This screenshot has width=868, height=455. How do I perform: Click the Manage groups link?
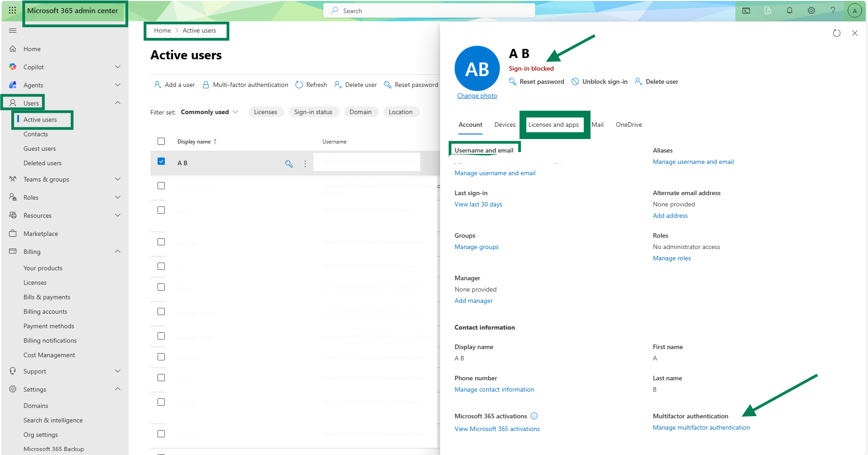[x=477, y=247]
